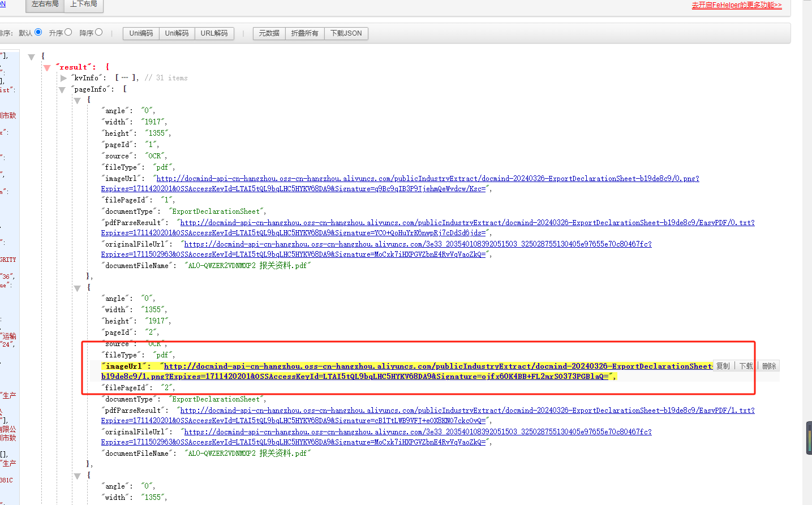
Task: Click the "1355" height value of page 1
Action: click(157, 133)
